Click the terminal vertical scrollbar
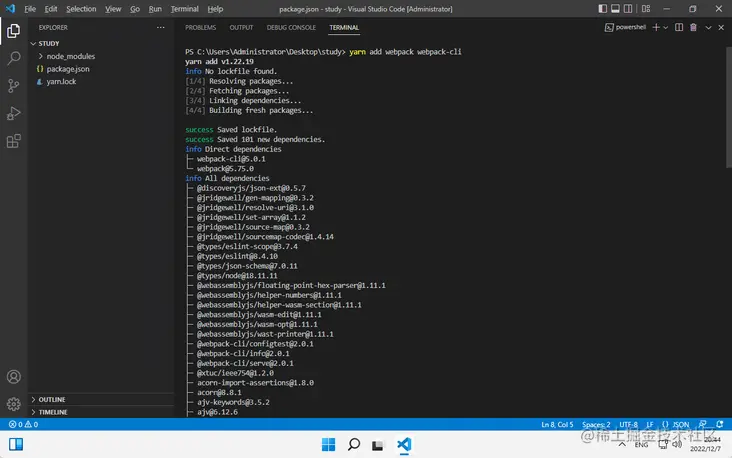 pos(729,107)
